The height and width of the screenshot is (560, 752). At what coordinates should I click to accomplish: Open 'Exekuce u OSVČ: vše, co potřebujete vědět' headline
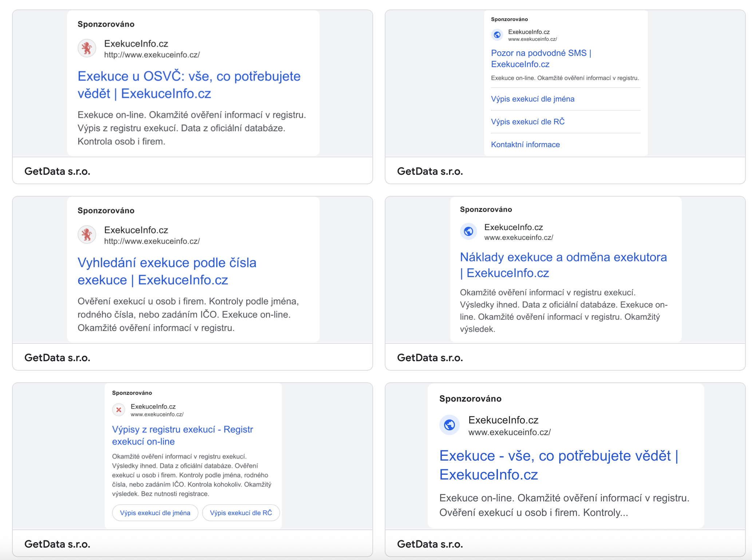click(189, 85)
